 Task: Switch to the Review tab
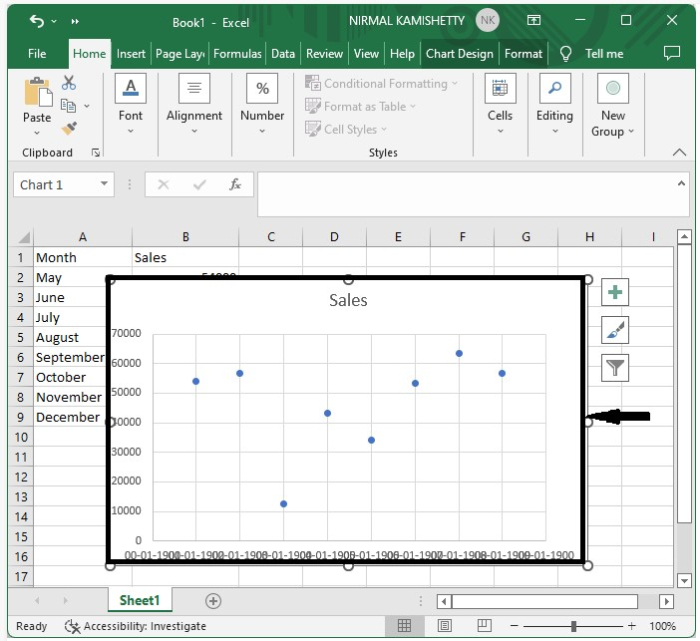(x=324, y=54)
